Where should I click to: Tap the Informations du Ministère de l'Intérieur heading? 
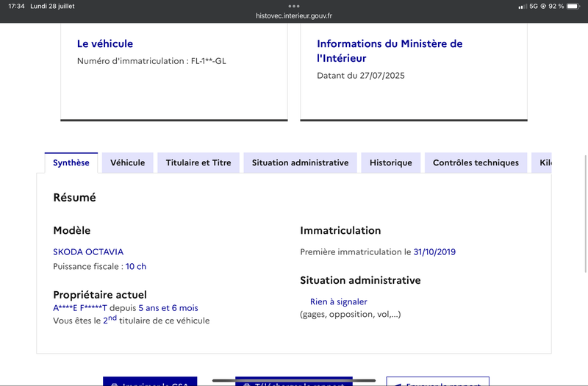point(390,51)
